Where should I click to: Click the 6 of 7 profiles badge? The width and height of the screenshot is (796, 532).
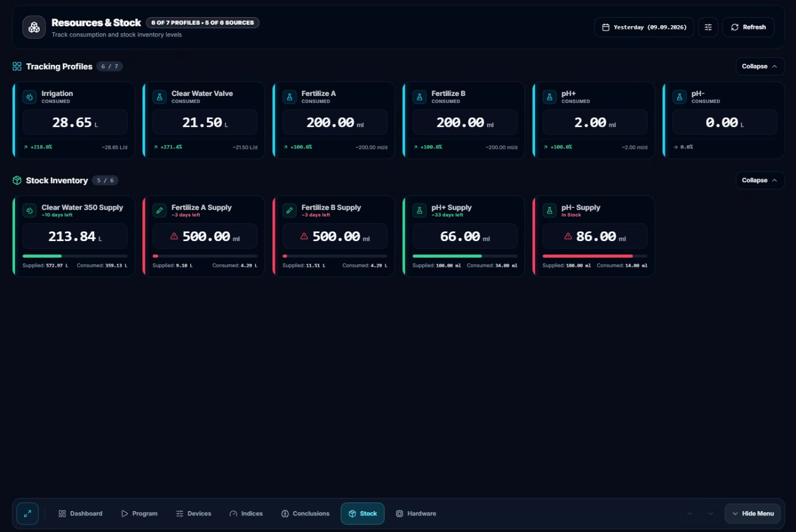point(202,23)
